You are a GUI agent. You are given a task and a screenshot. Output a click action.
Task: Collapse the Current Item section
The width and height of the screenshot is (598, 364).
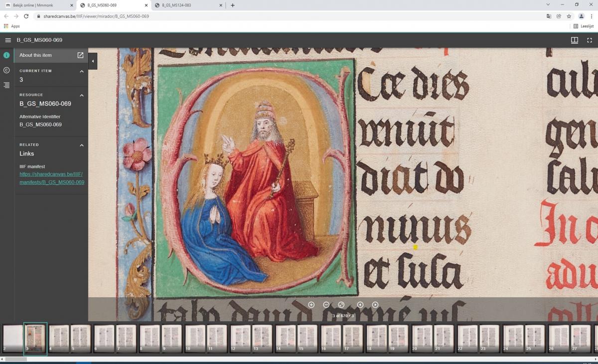[82, 71]
